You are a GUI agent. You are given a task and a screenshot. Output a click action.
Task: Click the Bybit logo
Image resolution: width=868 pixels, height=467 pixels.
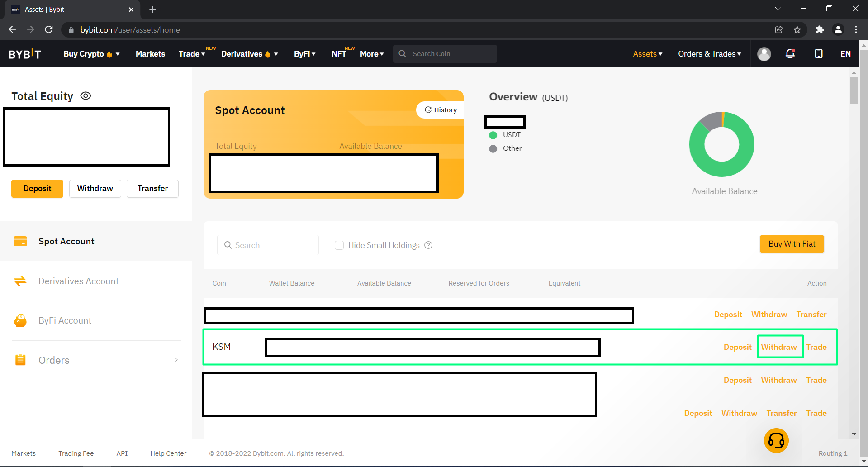click(25, 54)
